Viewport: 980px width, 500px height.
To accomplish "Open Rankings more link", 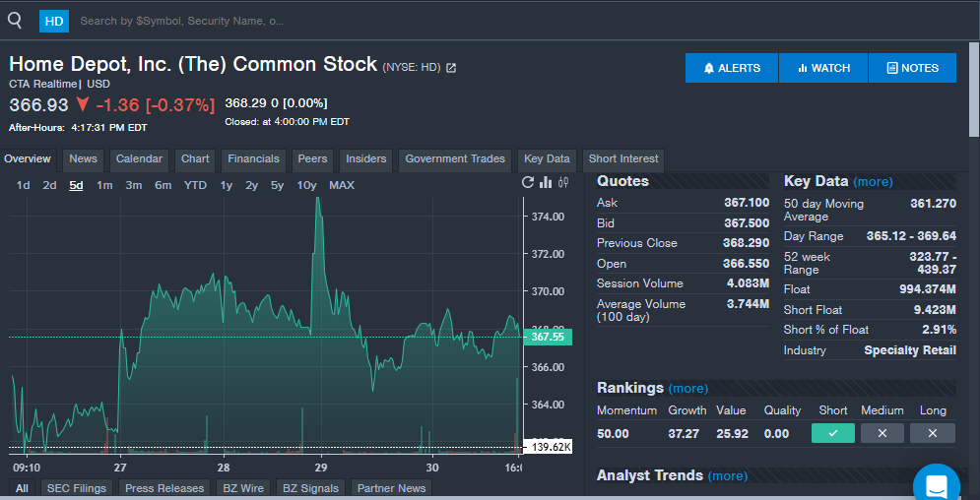I will [x=688, y=388].
